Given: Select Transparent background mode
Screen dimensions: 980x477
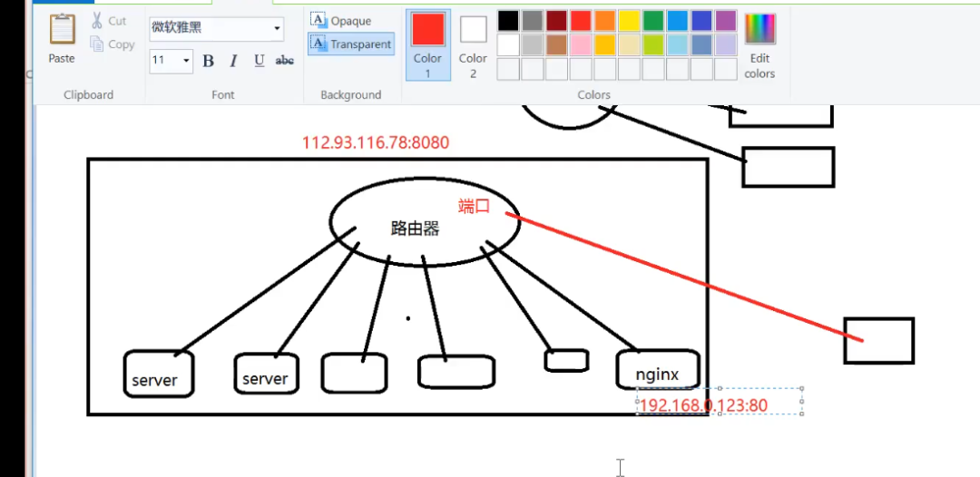Looking at the screenshot, I should pyautogui.click(x=351, y=44).
